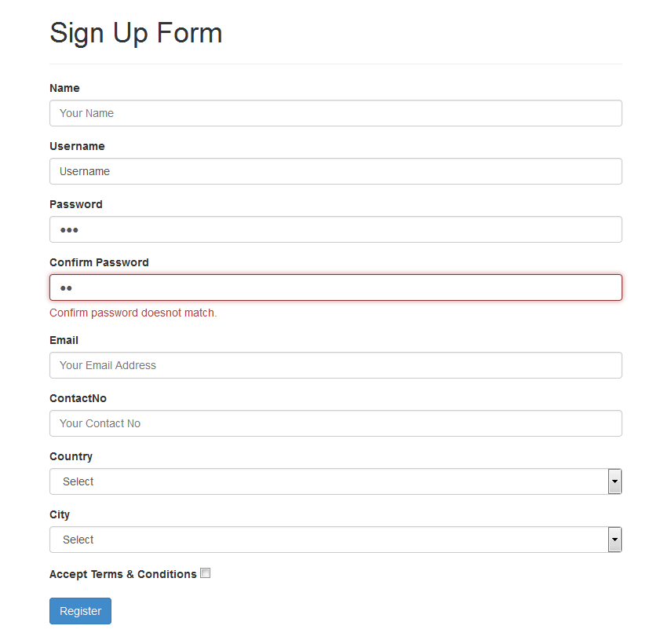Click the 'Confirm password doesnot match' error text
Viewport: 653px width, 644px height.
pyautogui.click(x=133, y=313)
